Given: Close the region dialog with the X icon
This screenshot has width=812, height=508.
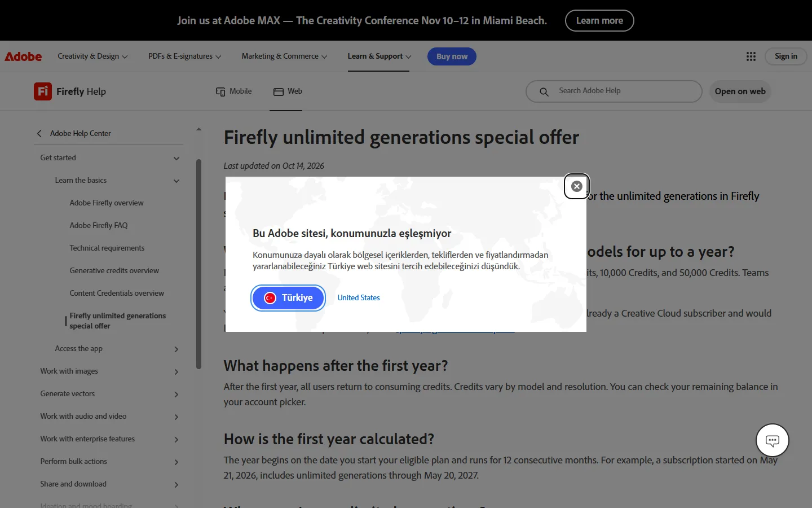Looking at the screenshot, I should tap(577, 186).
